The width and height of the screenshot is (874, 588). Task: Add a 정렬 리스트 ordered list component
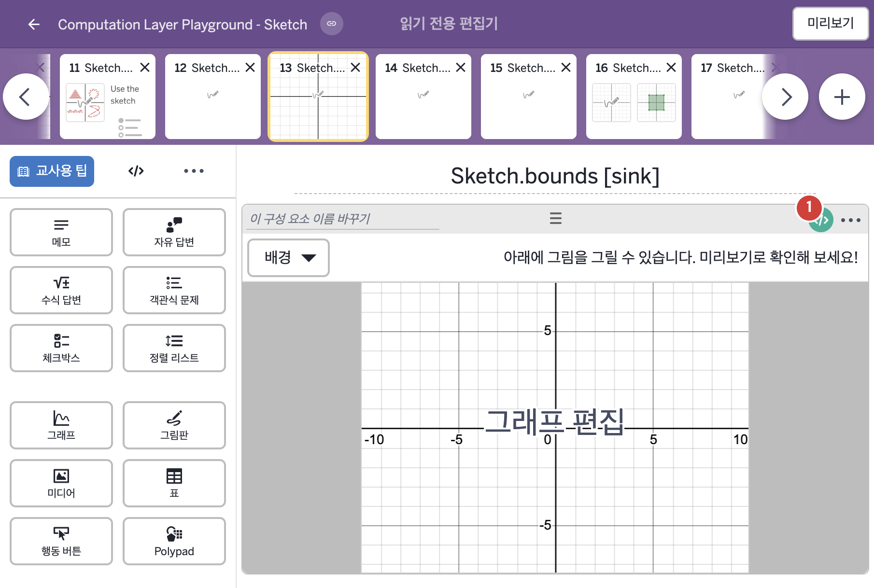(174, 348)
